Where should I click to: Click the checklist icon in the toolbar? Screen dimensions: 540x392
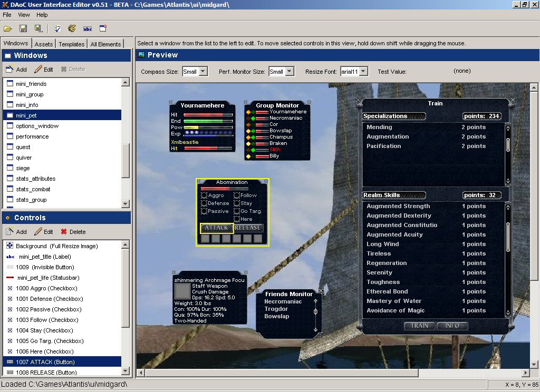pos(57,28)
